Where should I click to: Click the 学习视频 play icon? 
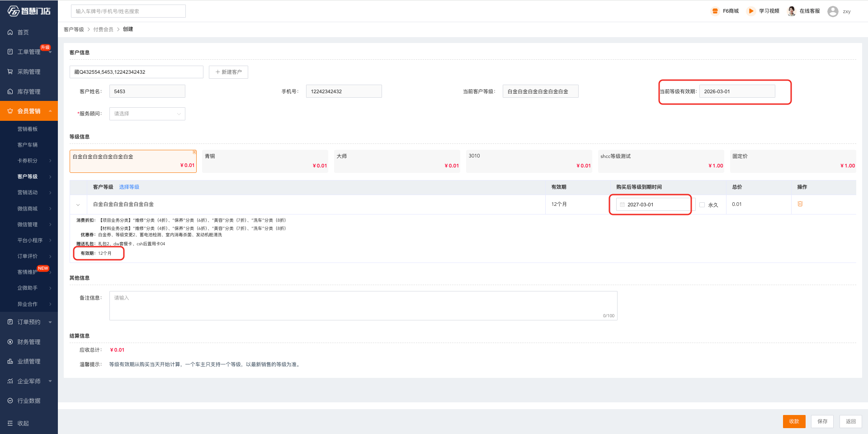(750, 11)
